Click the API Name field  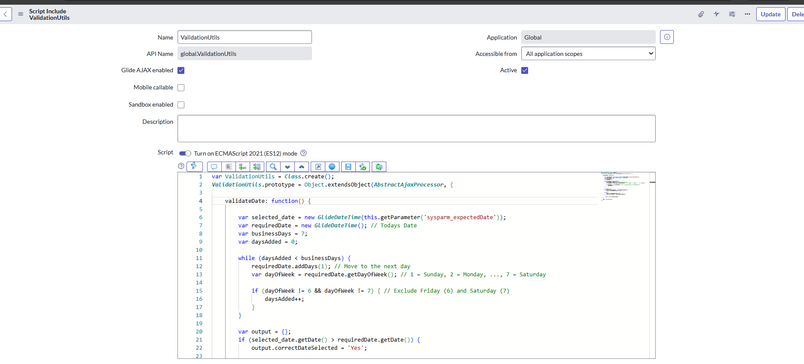pos(245,53)
